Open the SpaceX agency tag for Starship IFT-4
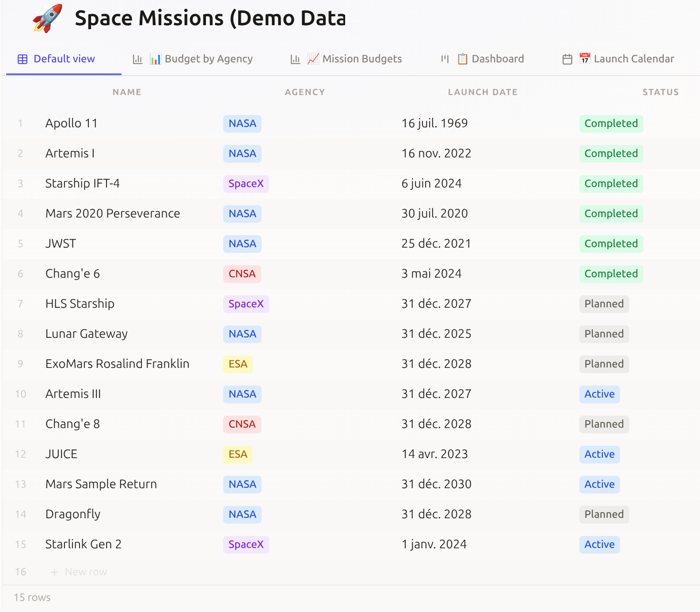 (246, 184)
